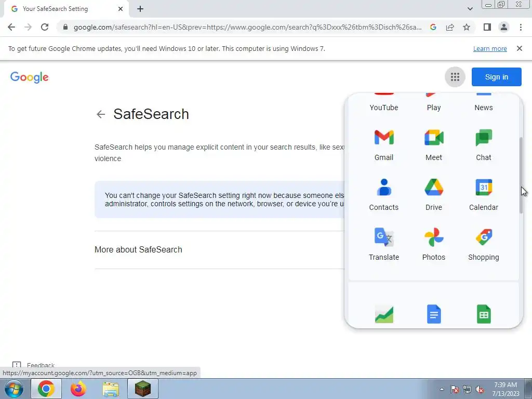View site info via lock icon
532x399 pixels.
(x=65, y=27)
